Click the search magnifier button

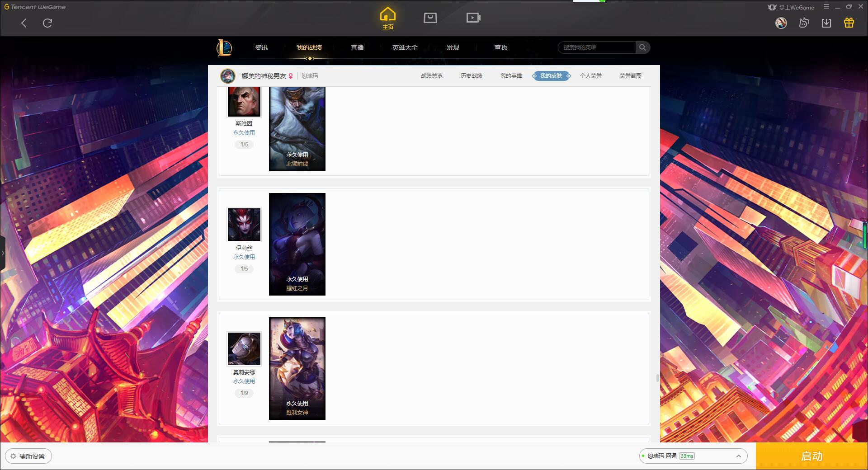coord(642,47)
